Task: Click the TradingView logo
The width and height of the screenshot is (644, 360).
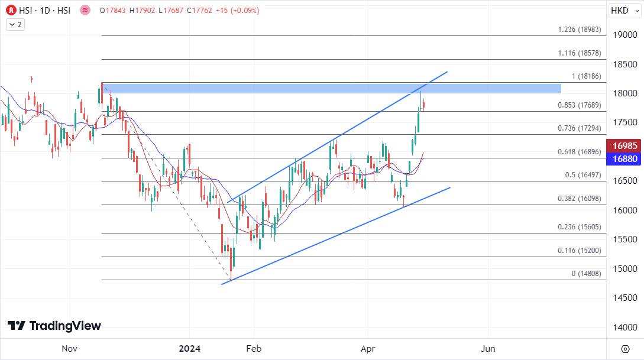Action: (x=54, y=326)
